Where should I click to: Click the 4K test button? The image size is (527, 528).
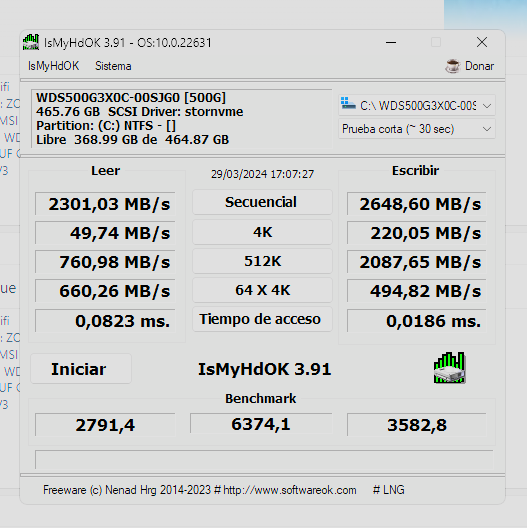[262, 232]
